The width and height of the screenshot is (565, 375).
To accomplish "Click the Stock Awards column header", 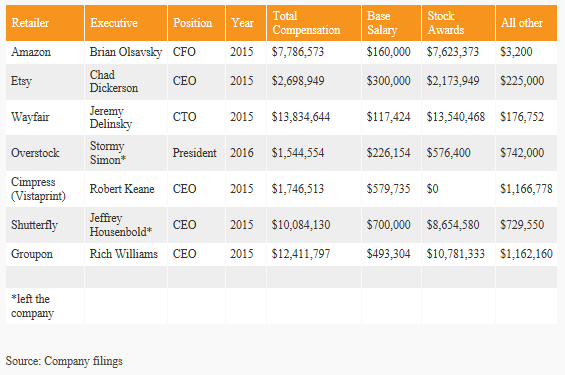I will [x=458, y=23].
